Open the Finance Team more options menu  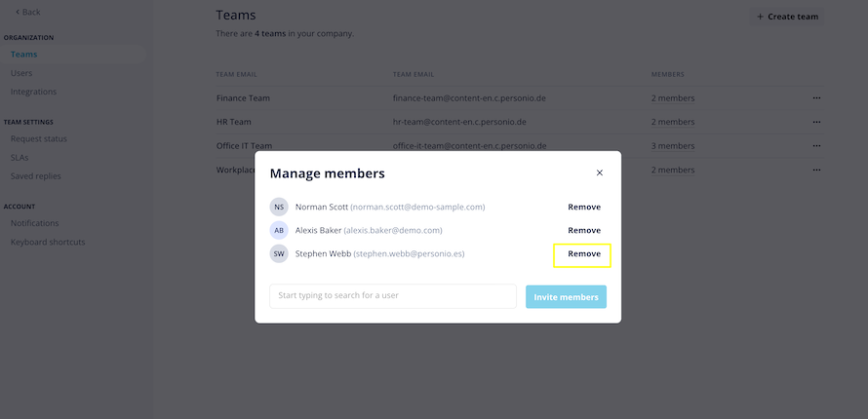point(816,97)
